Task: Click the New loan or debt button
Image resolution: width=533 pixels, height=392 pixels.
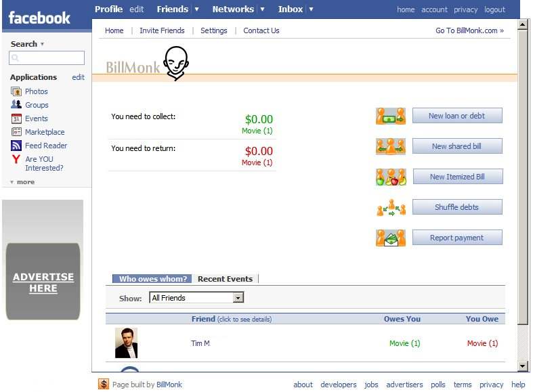Action: pos(457,116)
